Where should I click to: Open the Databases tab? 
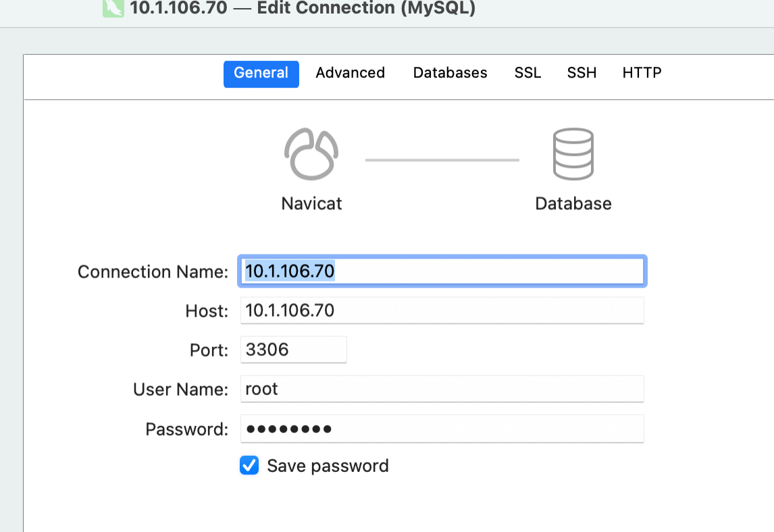tap(450, 73)
